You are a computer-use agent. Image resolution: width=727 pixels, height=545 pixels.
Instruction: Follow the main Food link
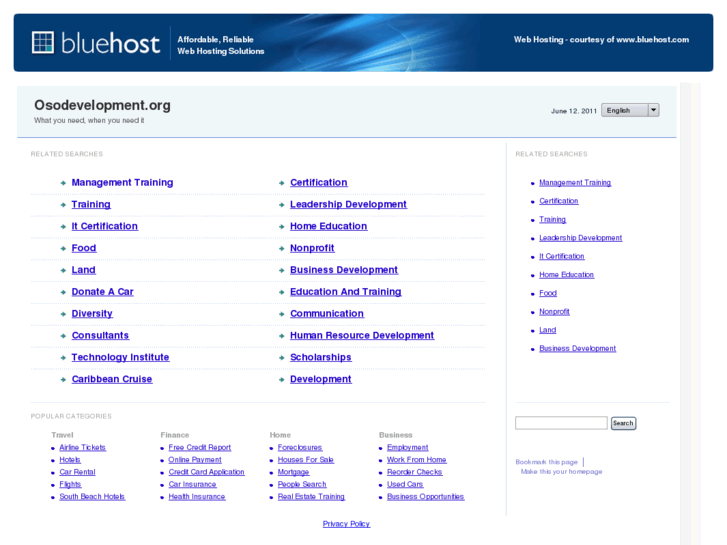coord(84,248)
